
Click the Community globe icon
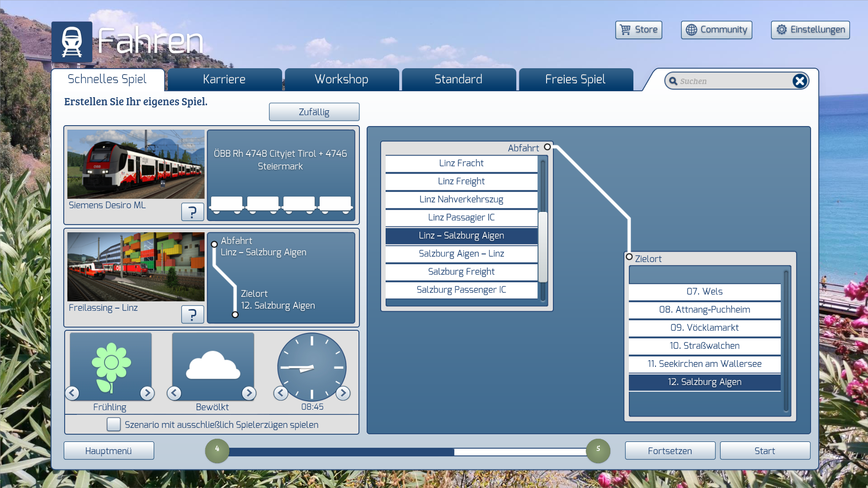click(x=691, y=30)
